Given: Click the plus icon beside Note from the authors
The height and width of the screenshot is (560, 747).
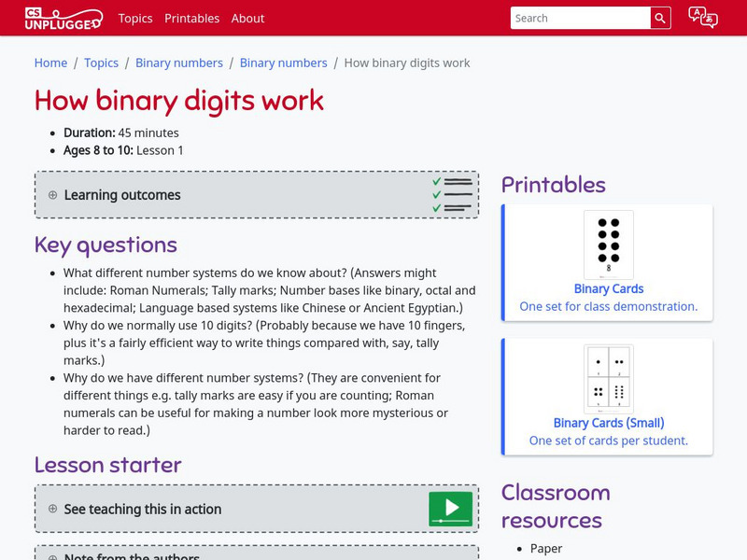Looking at the screenshot, I should click(x=52, y=555).
